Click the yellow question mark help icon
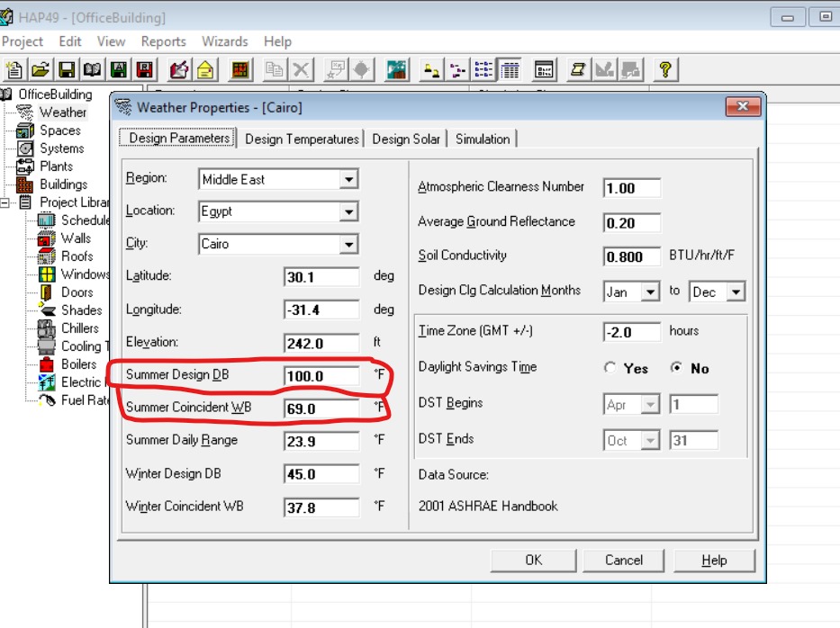This screenshot has width=840, height=628. [x=665, y=69]
